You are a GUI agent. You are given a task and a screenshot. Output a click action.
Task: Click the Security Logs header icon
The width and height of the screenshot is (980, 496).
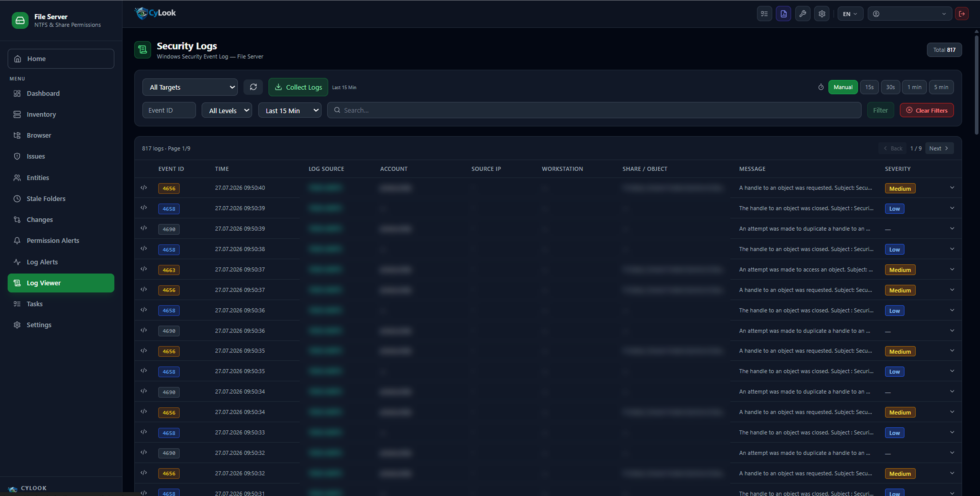[143, 50]
